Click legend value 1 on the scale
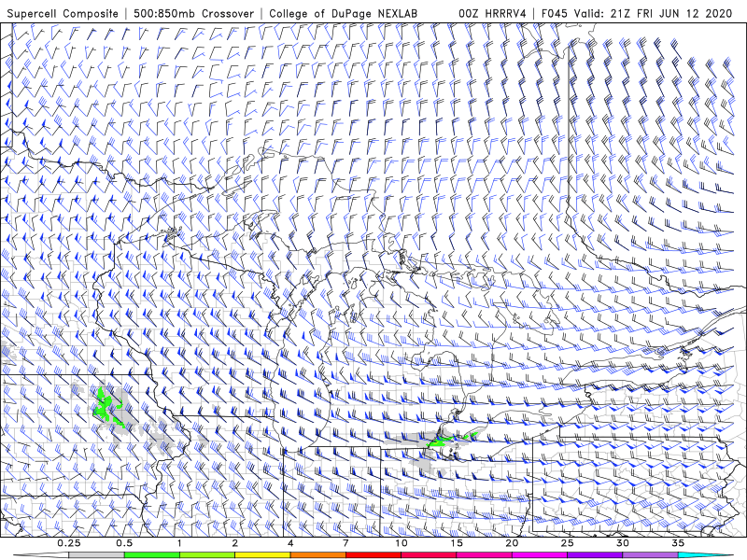The width and height of the screenshot is (747, 560). click(179, 543)
